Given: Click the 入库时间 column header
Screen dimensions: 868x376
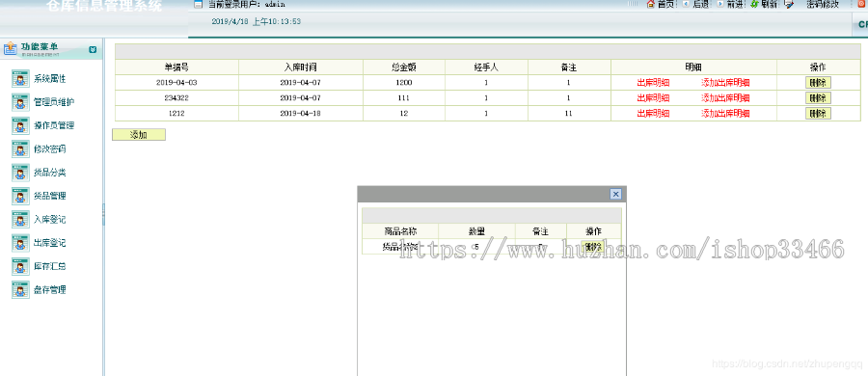Looking at the screenshot, I should coord(301,67).
